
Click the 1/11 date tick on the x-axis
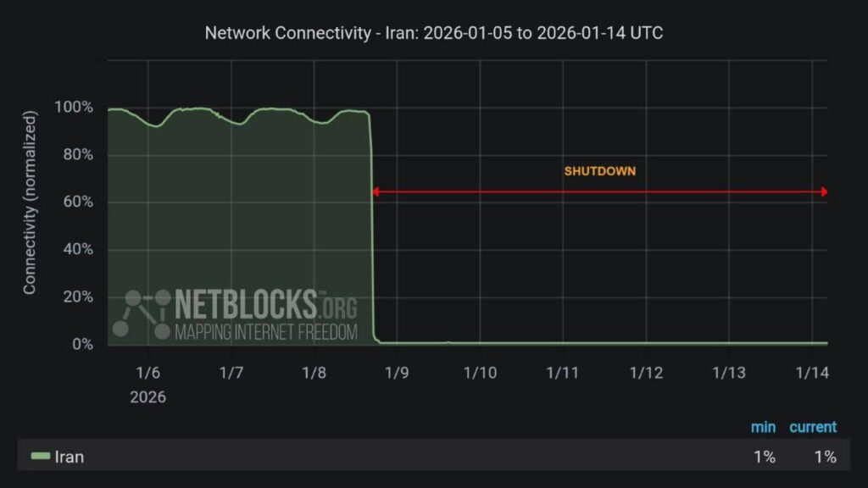click(x=563, y=373)
